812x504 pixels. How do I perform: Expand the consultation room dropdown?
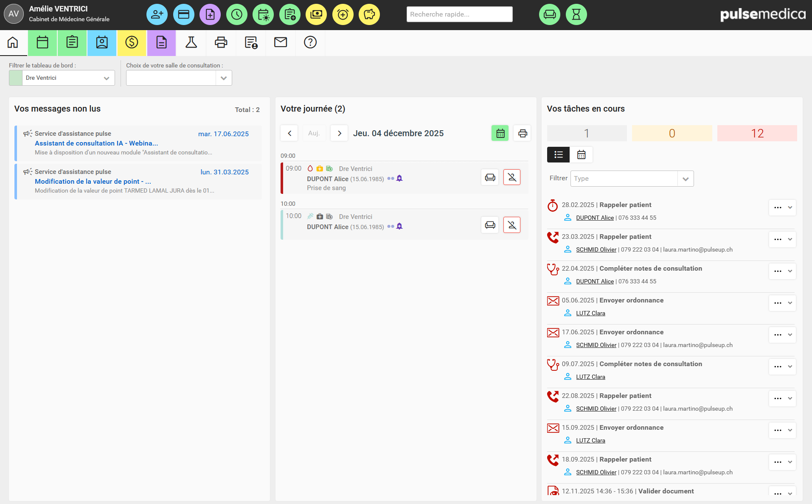coord(223,78)
